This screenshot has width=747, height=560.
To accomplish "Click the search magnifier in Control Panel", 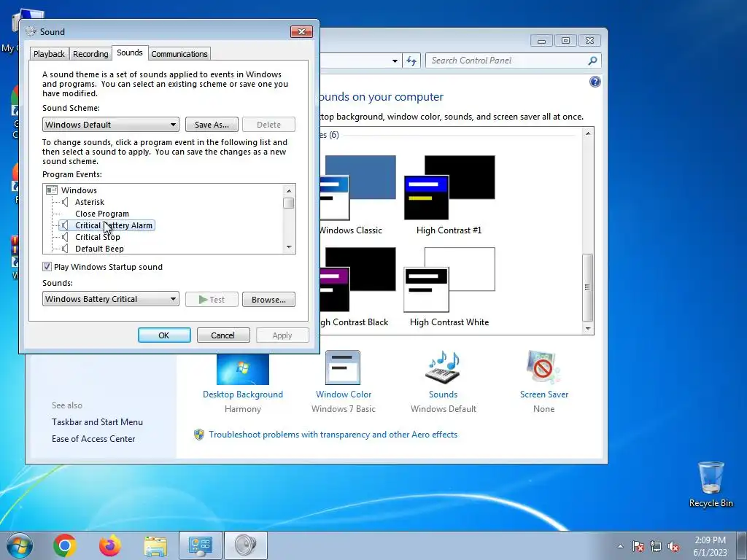I will point(592,61).
